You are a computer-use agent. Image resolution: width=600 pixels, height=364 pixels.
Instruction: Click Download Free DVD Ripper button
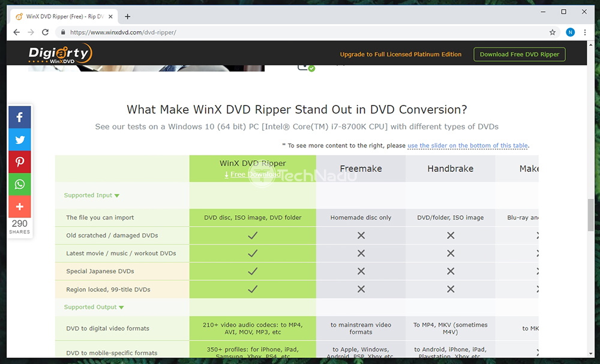(519, 55)
